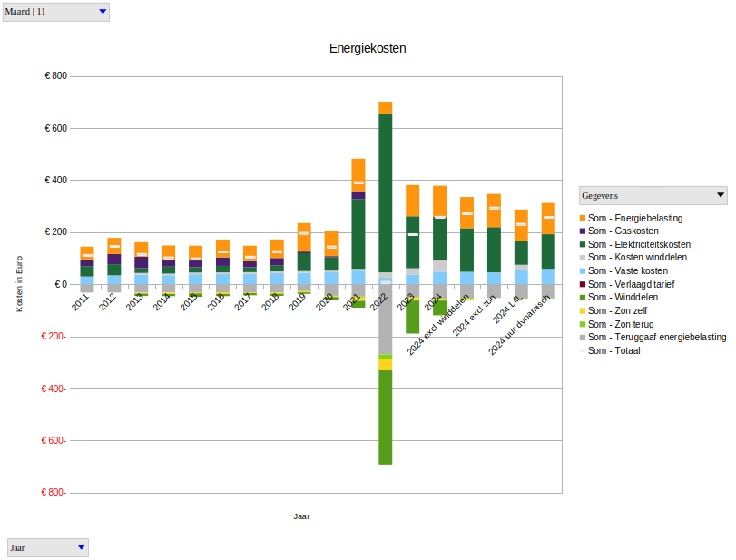Select Som - Kosten winddelen legend entry
The width and height of the screenshot is (736, 560).
(x=637, y=258)
